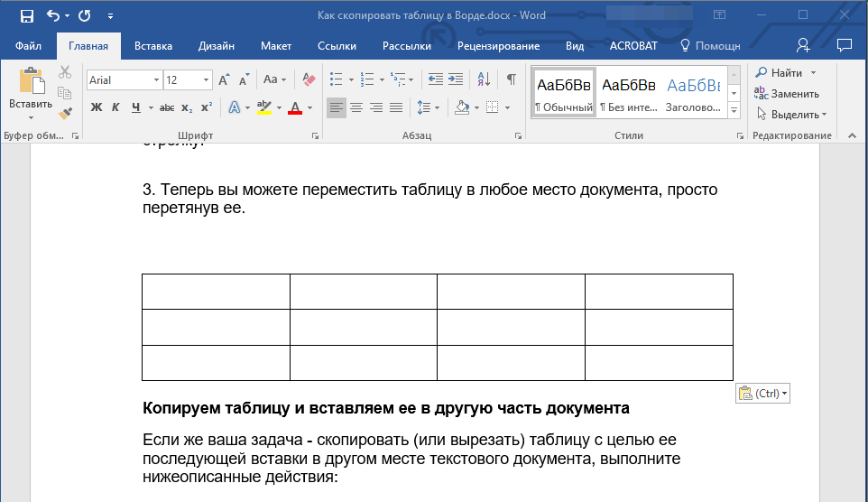Click the Format Painter brush icon
The image size is (868, 502).
(65, 113)
